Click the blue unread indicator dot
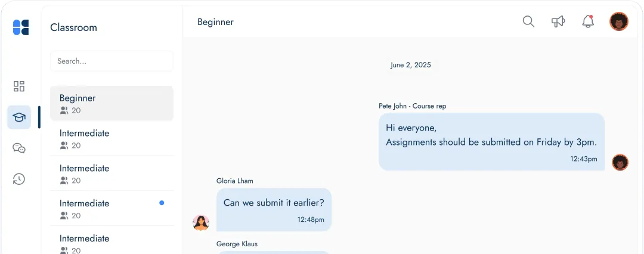Image resolution: width=644 pixels, height=254 pixels. coord(162,203)
